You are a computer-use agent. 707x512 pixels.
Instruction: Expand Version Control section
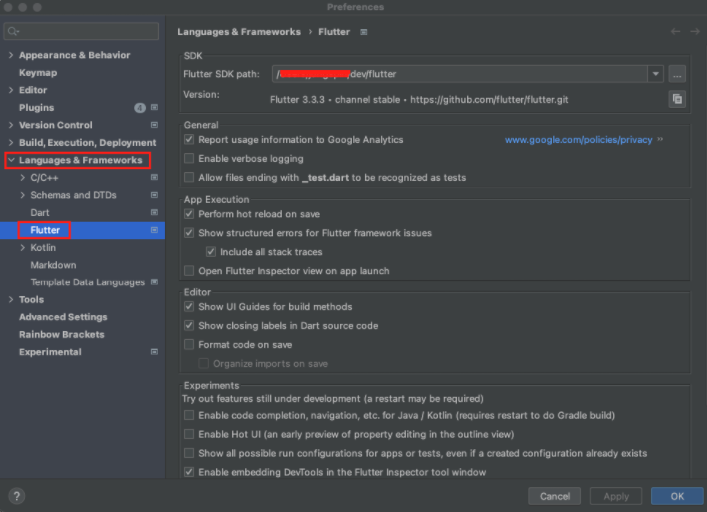click(11, 125)
